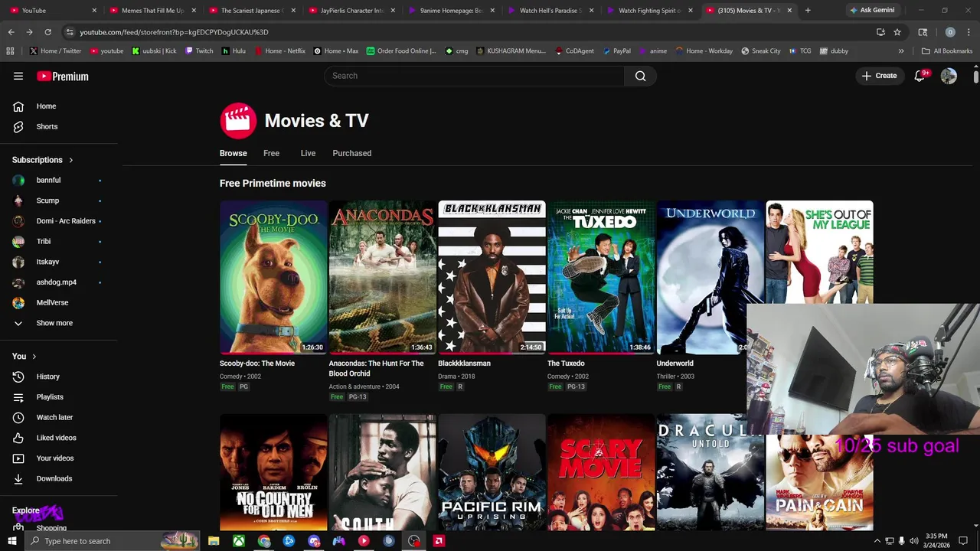Open Scary Movie poster thumbnail

601,472
